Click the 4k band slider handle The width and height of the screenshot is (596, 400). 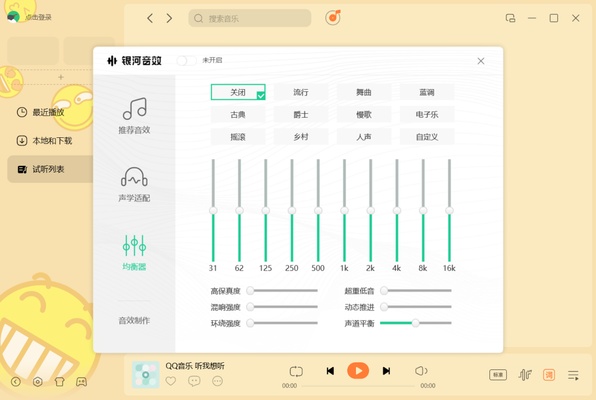(397, 210)
